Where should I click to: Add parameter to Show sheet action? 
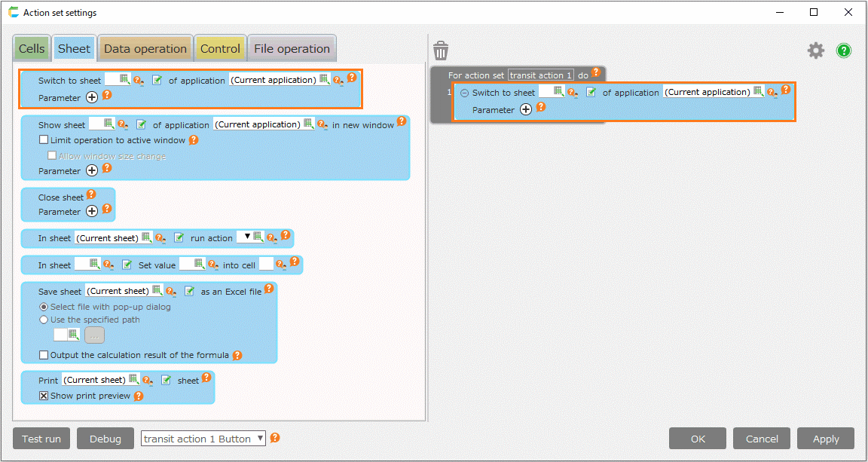(92, 170)
